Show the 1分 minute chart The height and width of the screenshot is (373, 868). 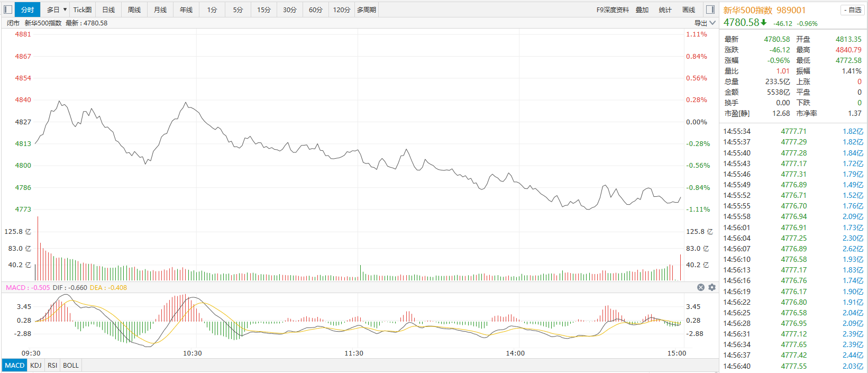click(212, 10)
